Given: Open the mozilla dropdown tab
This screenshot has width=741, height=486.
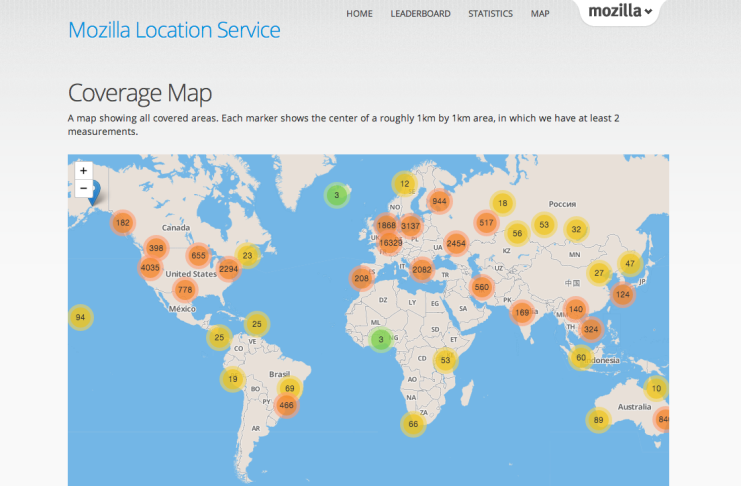Looking at the screenshot, I should (x=619, y=13).
